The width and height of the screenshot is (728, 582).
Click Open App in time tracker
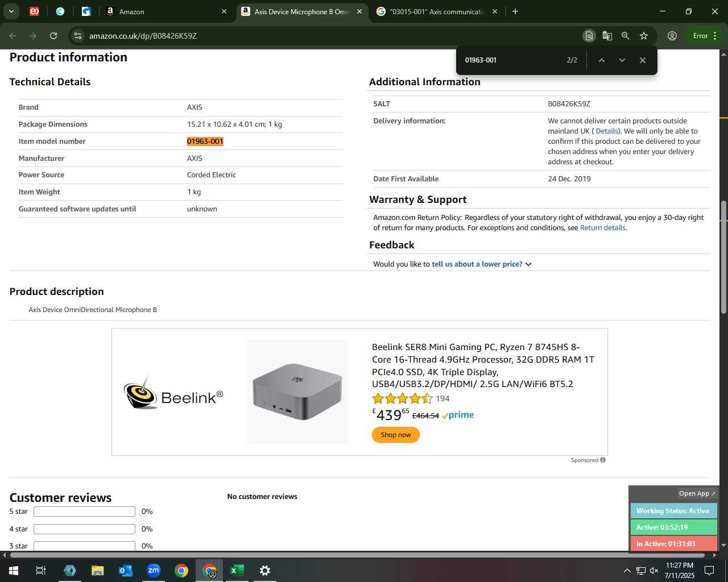697,493
